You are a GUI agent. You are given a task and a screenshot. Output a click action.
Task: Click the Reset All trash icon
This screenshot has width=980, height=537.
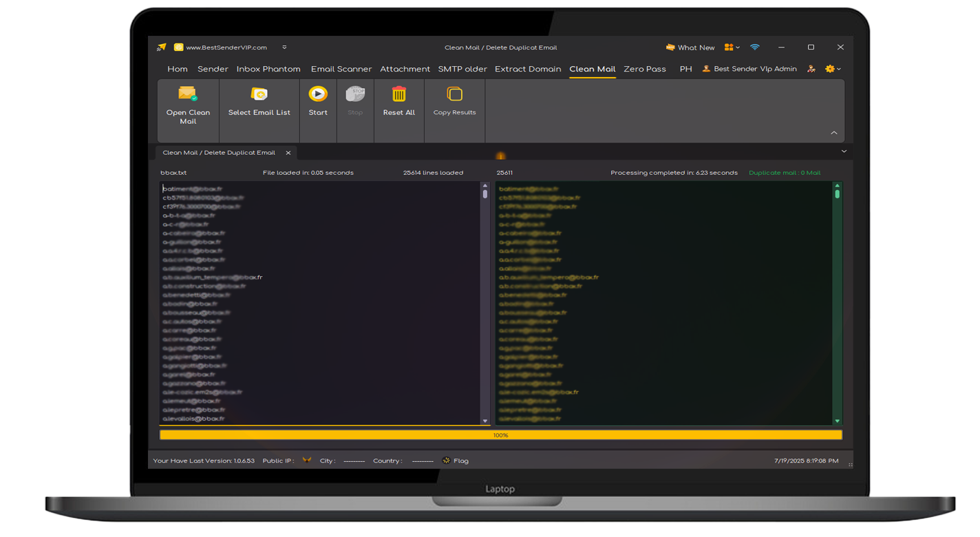[x=399, y=94]
